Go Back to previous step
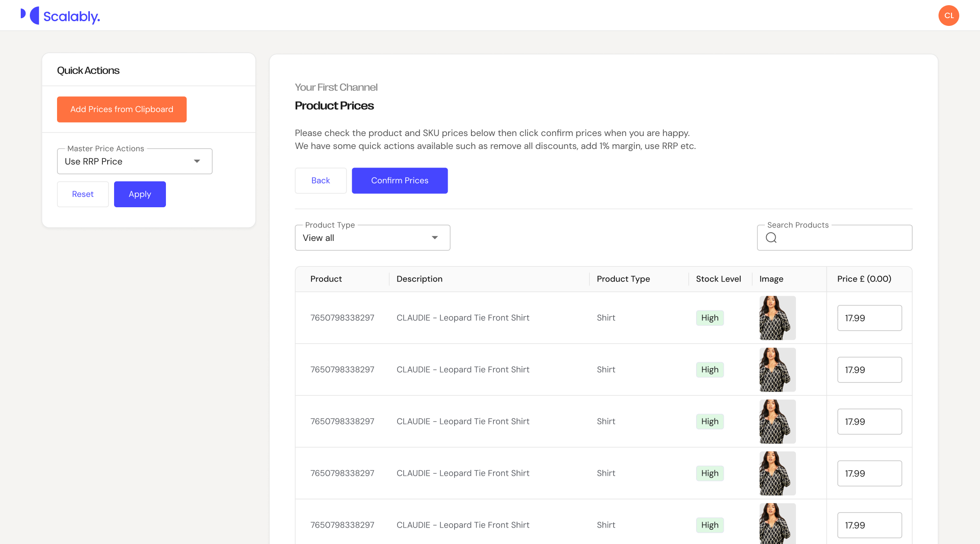This screenshot has width=980, height=544. pos(320,180)
